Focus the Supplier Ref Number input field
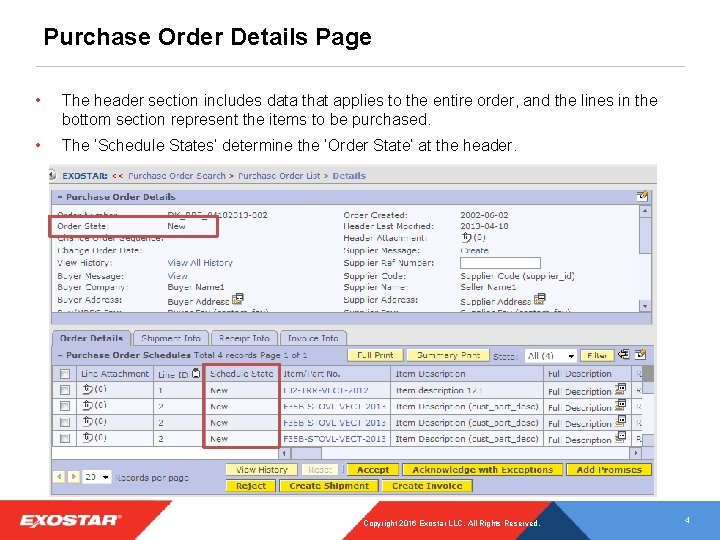Screen dimensions: 720x540 (500, 263)
